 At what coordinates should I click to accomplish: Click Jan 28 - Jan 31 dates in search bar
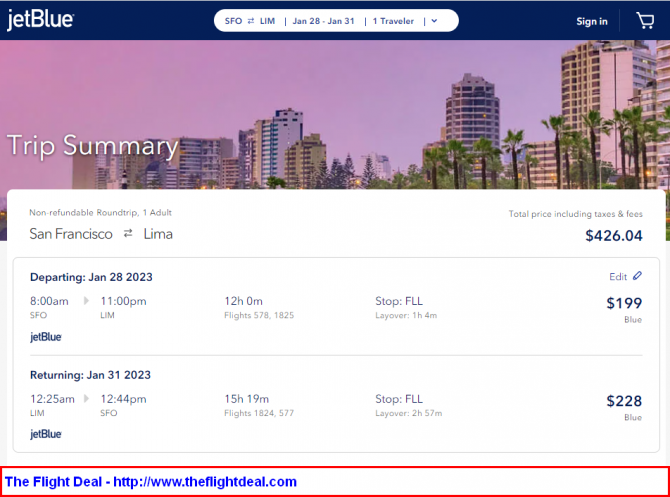click(323, 21)
